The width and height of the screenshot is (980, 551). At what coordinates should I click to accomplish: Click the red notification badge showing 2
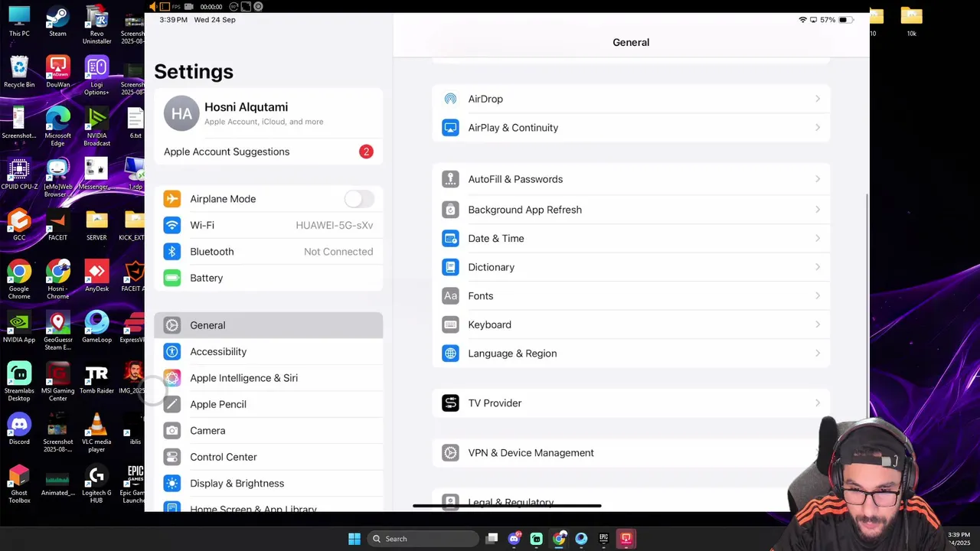(x=366, y=152)
